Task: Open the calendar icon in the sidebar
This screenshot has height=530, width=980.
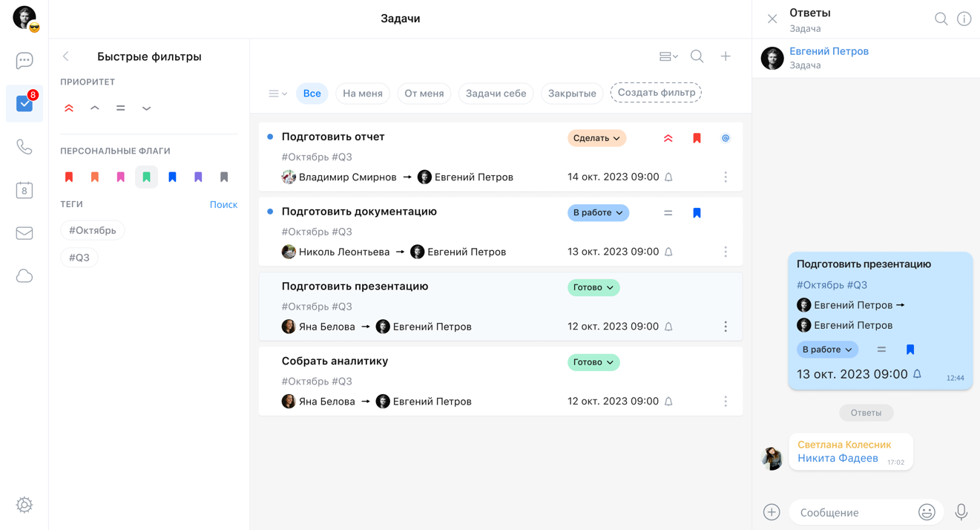Action: coord(24,190)
